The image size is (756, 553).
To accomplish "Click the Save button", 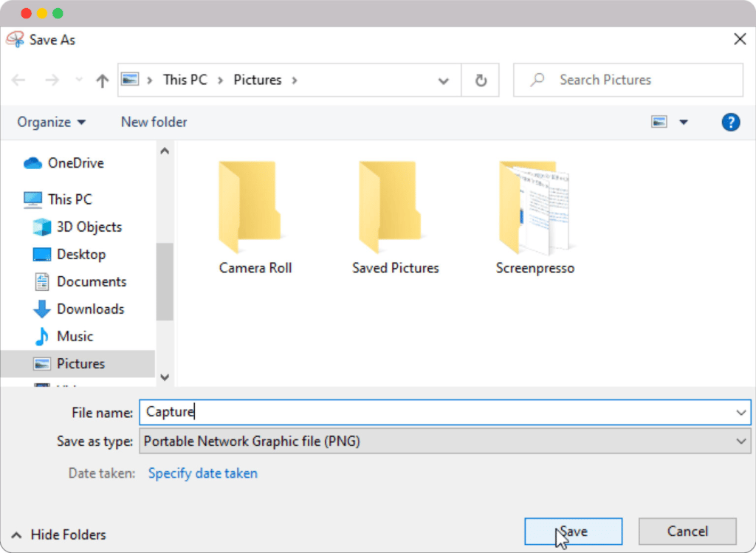I will [x=573, y=532].
